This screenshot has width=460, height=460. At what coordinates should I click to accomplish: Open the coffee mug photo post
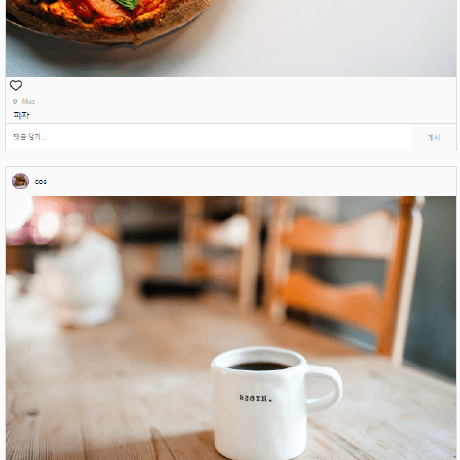pos(231,328)
